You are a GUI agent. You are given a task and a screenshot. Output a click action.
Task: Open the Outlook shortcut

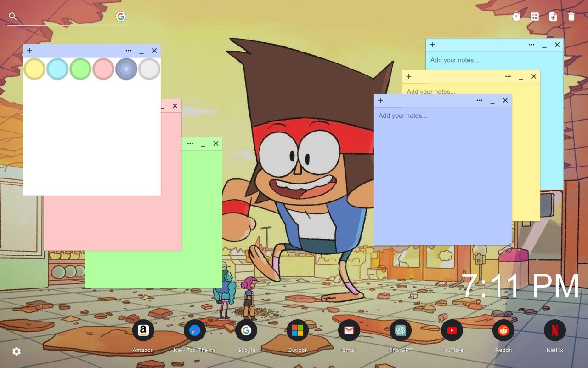coord(298,330)
